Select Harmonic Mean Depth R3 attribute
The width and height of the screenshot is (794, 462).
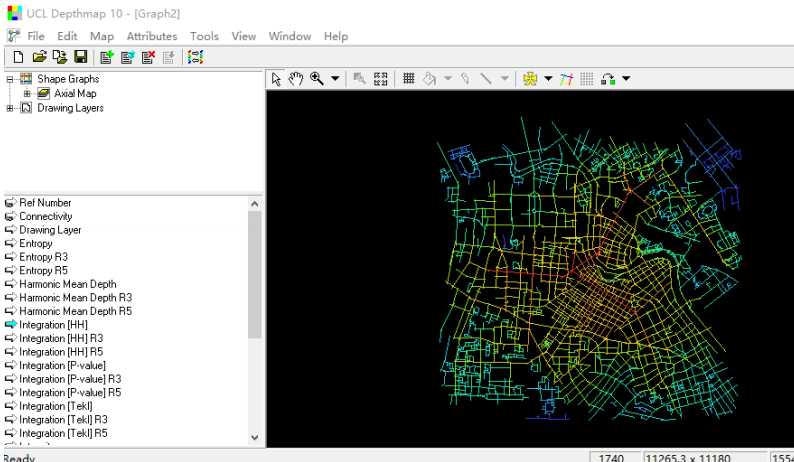[x=75, y=297]
